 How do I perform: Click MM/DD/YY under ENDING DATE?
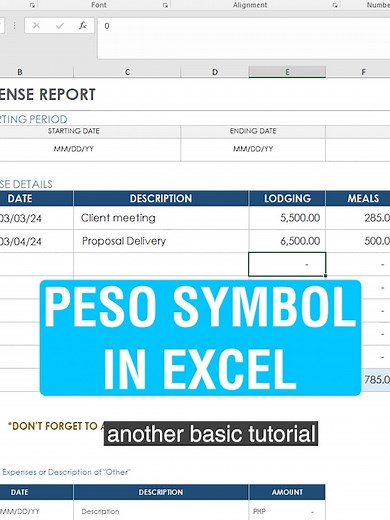click(x=253, y=149)
